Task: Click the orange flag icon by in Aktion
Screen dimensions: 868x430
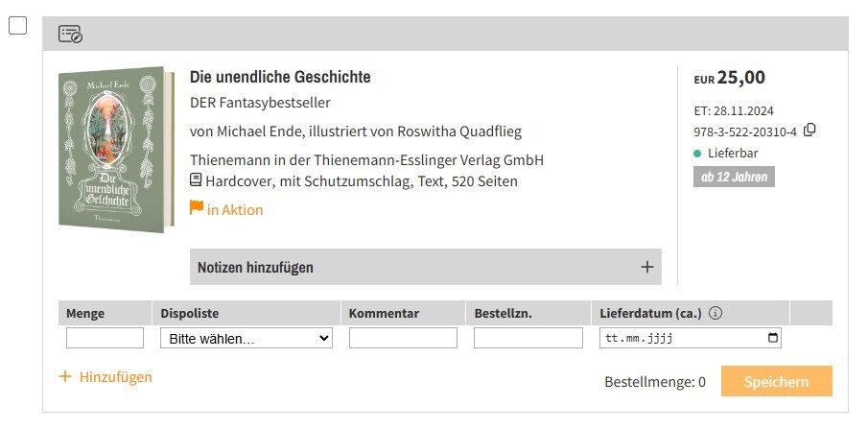Action: (197, 207)
